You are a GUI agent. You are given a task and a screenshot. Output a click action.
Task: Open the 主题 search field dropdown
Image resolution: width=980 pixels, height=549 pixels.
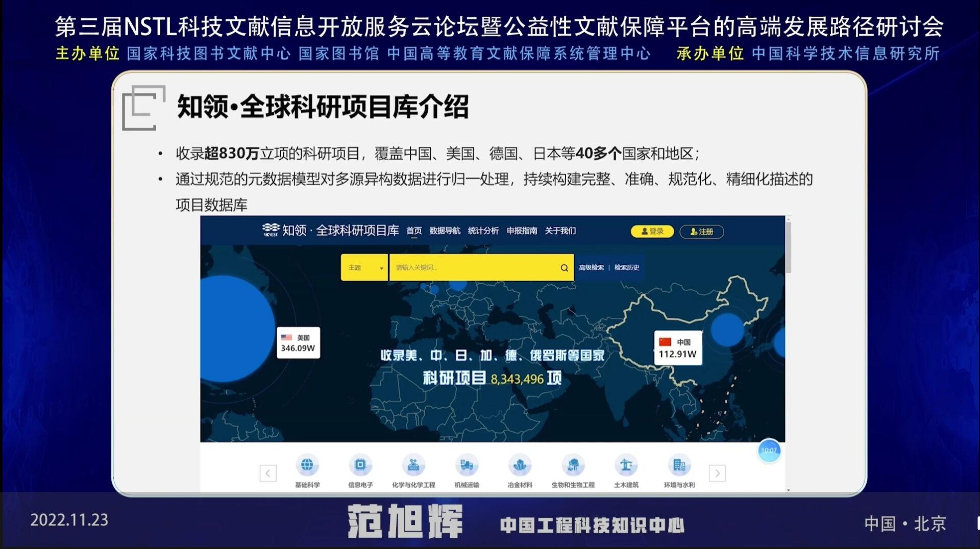click(x=364, y=267)
